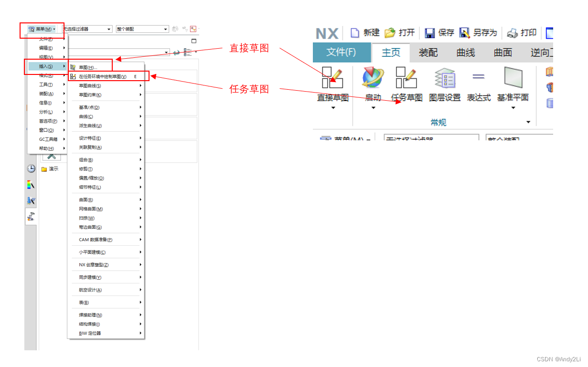Open the 派生曲线(U) submenu
This screenshot has height=367, width=588.
tap(106, 126)
